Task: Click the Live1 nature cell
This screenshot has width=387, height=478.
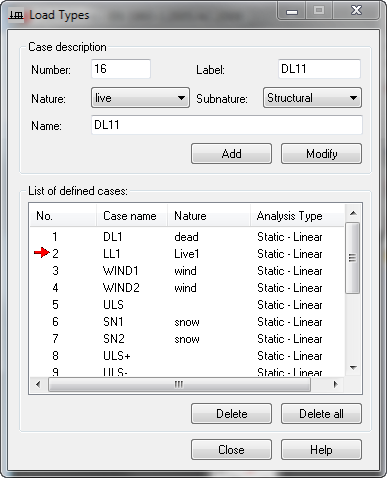Action: [187, 254]
